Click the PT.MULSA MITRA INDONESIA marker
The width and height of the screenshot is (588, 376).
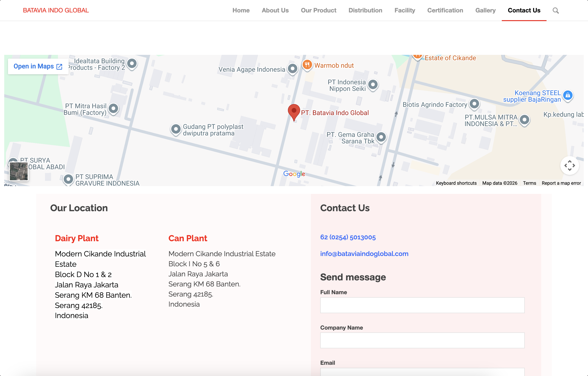[x=524, y=120]
